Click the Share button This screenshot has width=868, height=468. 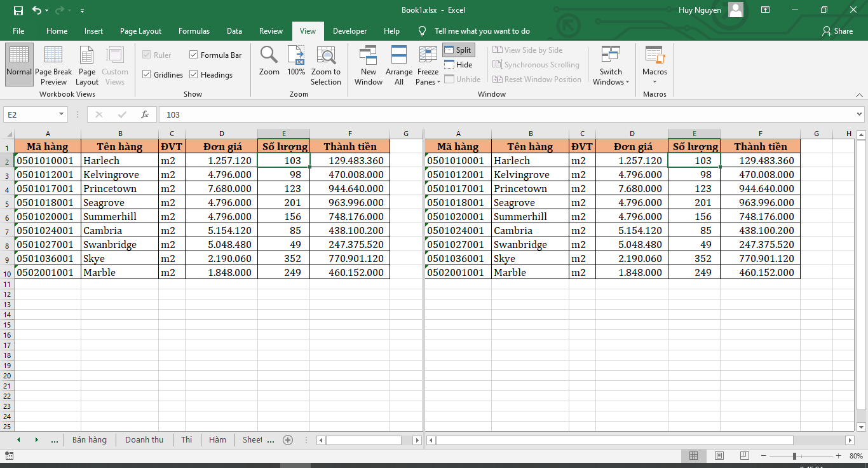(837, 31)
